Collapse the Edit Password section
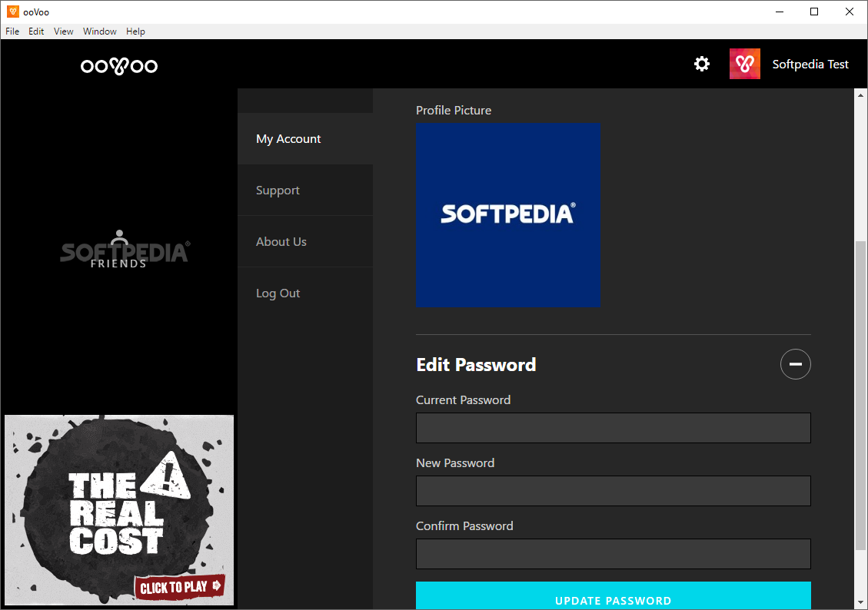The width and height of the screenshot is (868, 610). tap(796, 364)
